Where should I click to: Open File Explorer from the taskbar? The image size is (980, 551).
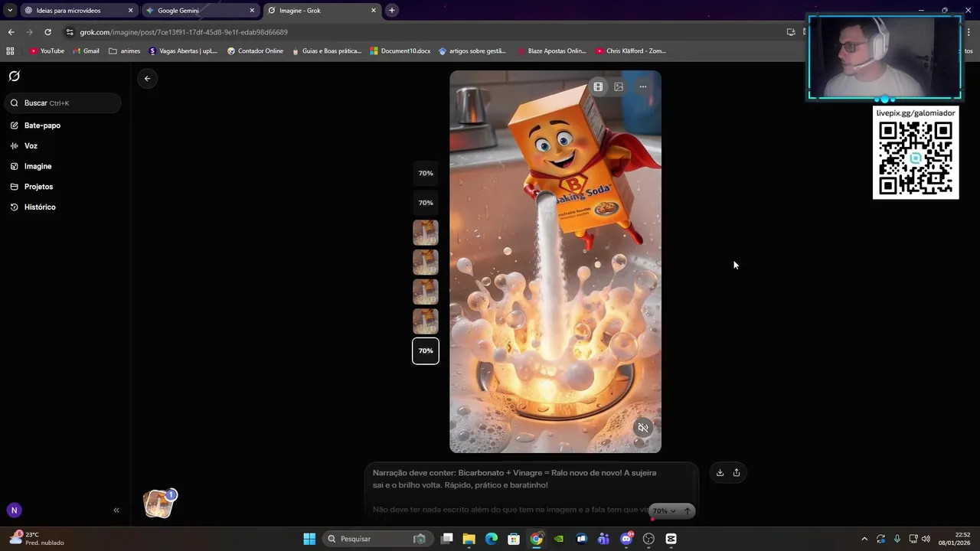[x=469, y=539]
